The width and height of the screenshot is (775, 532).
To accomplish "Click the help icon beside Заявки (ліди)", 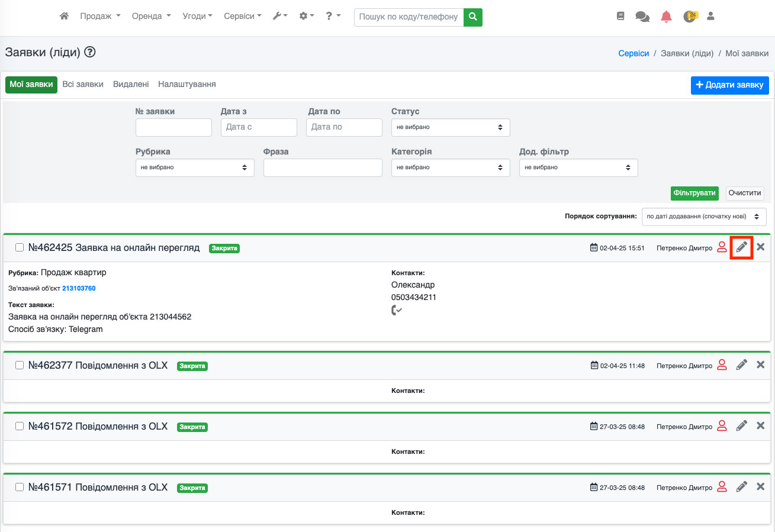I will (90, 52).
